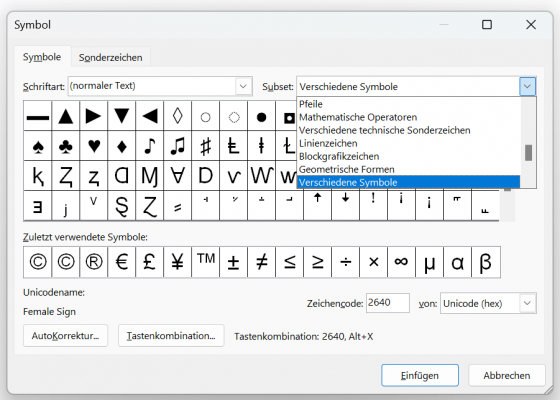Click the Tastenkombination... button
This screenshot has width=560, height=400.
click(x=171, y=336)
